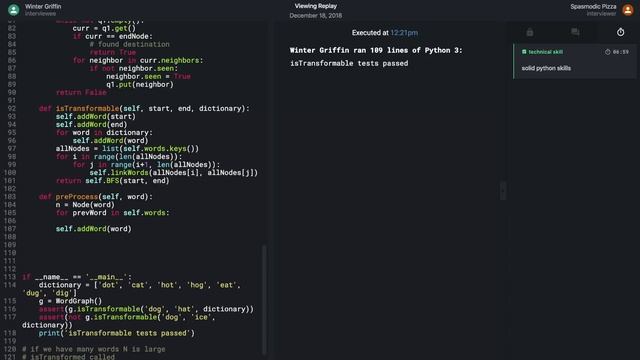Click 'isTransformable tests passed' output line
The height and width of the screenshot is (360, 640).
tap(349, 63)
